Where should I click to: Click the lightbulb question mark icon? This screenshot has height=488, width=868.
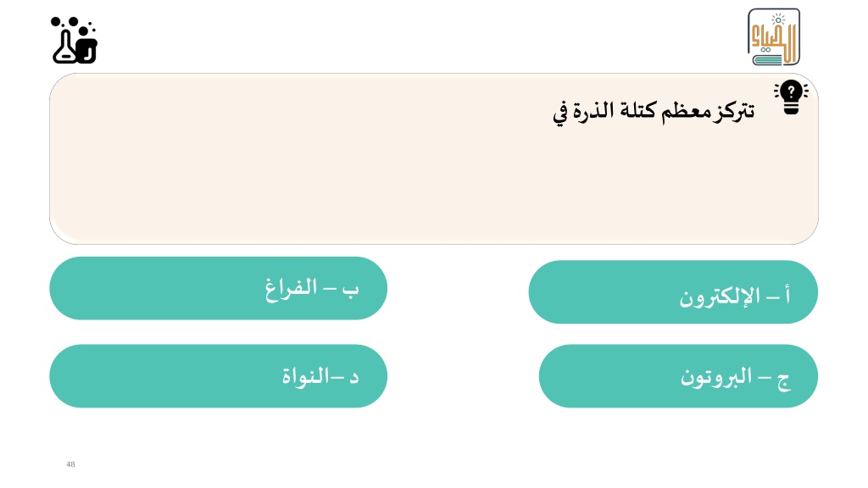791,97
